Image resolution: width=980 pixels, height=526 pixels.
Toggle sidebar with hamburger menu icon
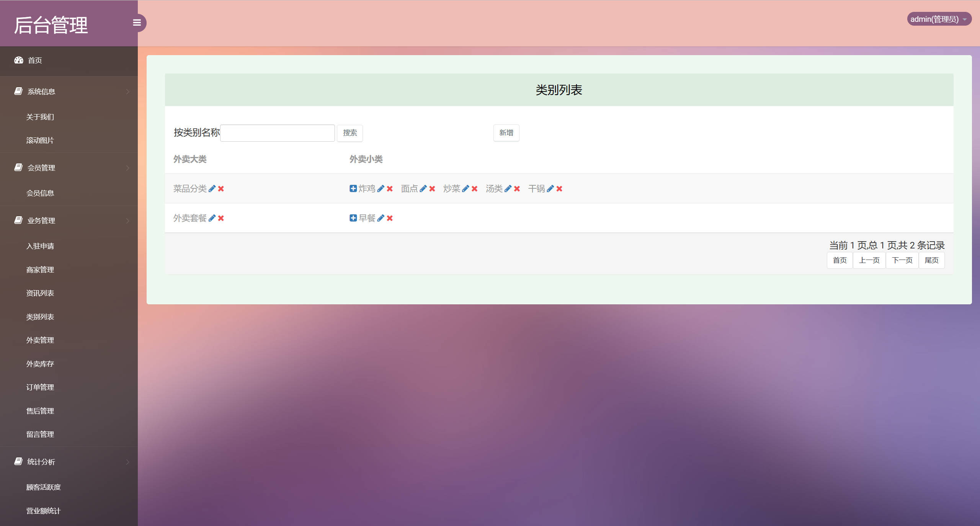137,23
